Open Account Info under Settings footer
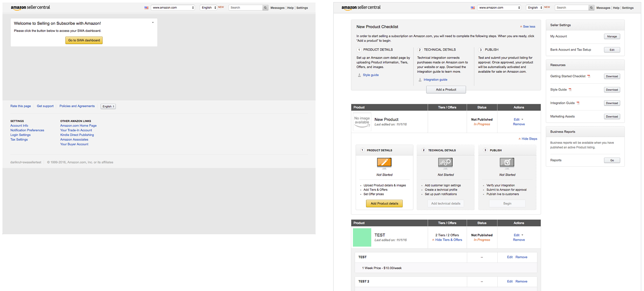 coord(19,126)
